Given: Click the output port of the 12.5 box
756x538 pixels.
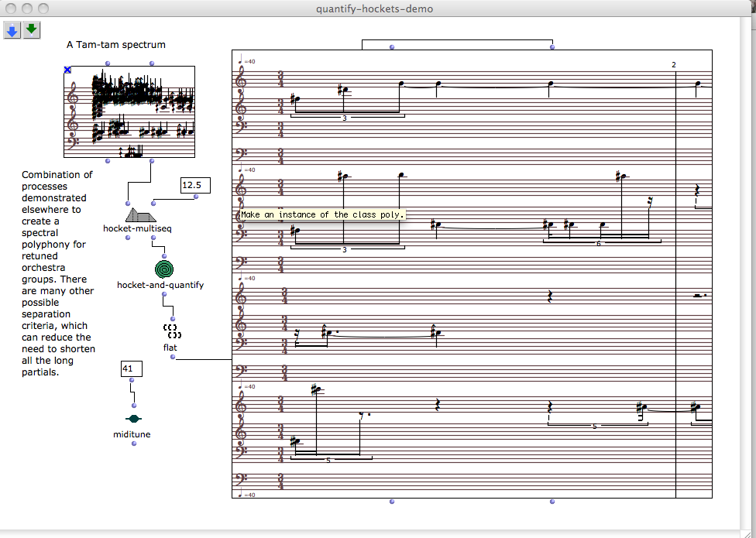Looking at the screenshot, I should click(x=196, y=197).
